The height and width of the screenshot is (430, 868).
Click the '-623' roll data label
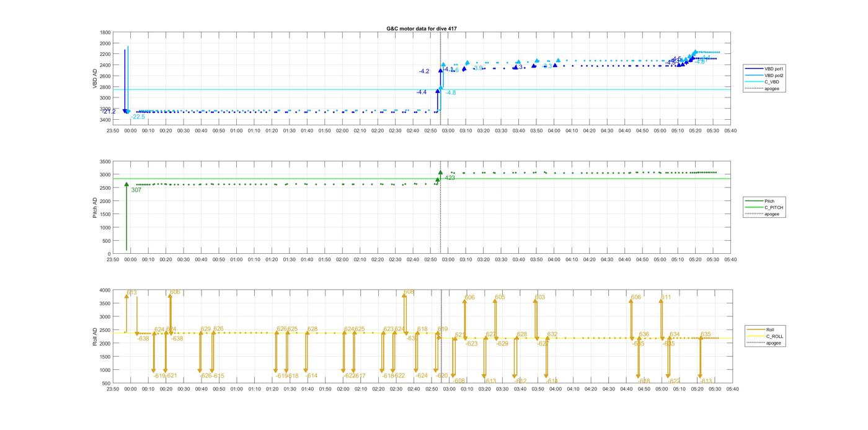472,344
